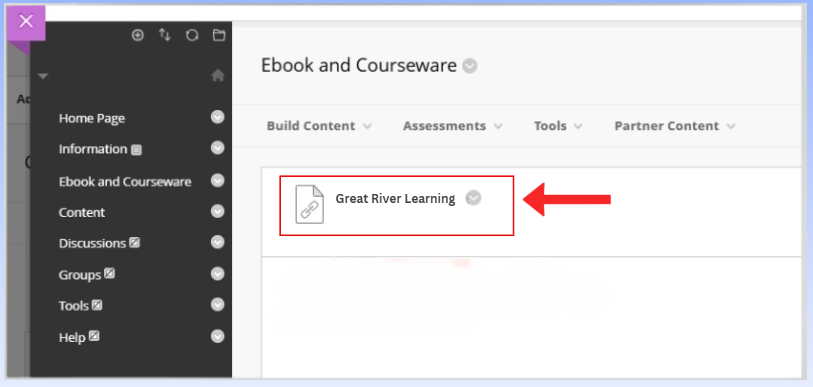Viewport: 813px width, 387px height.
Task: Select Discussions in the course menu
Action: (x=92, y=243)
